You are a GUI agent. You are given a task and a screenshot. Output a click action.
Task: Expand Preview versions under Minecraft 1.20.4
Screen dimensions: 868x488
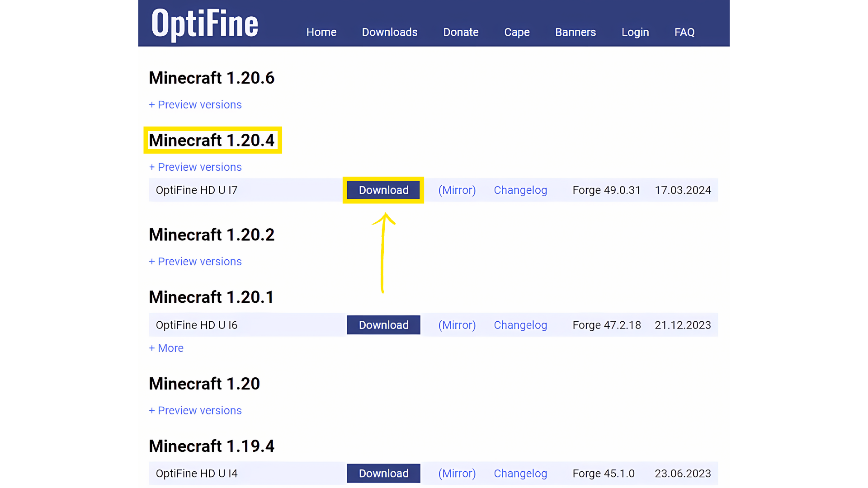coord(195,167)
